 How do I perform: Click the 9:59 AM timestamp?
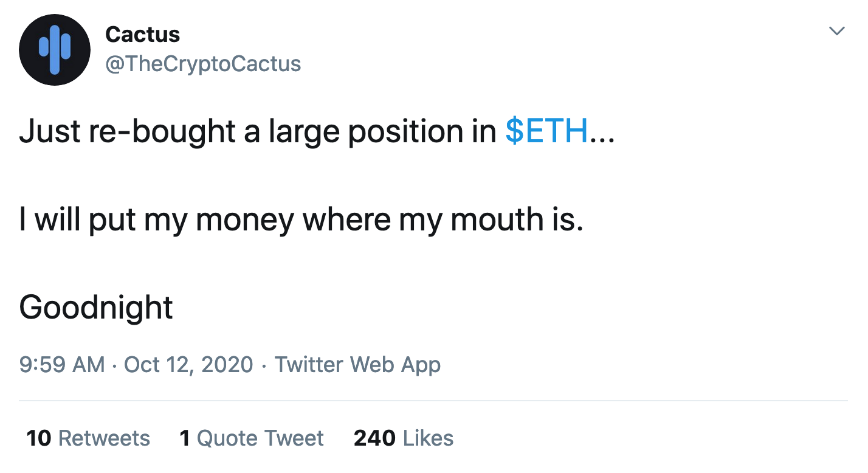click(x=62, y=365)
